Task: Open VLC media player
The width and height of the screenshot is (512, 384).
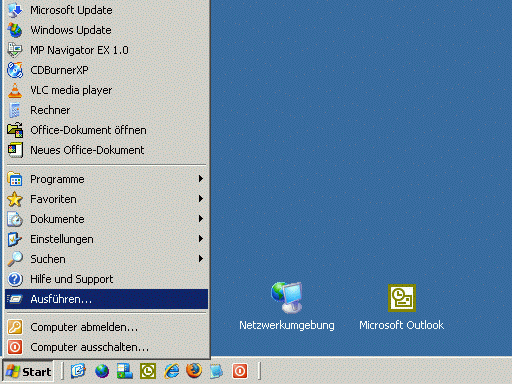Action: point(106,90)
